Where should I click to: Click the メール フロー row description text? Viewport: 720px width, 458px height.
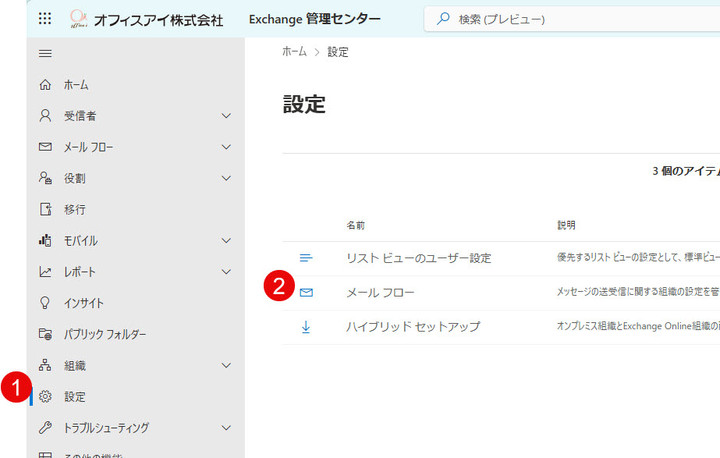tap(638, 292)
